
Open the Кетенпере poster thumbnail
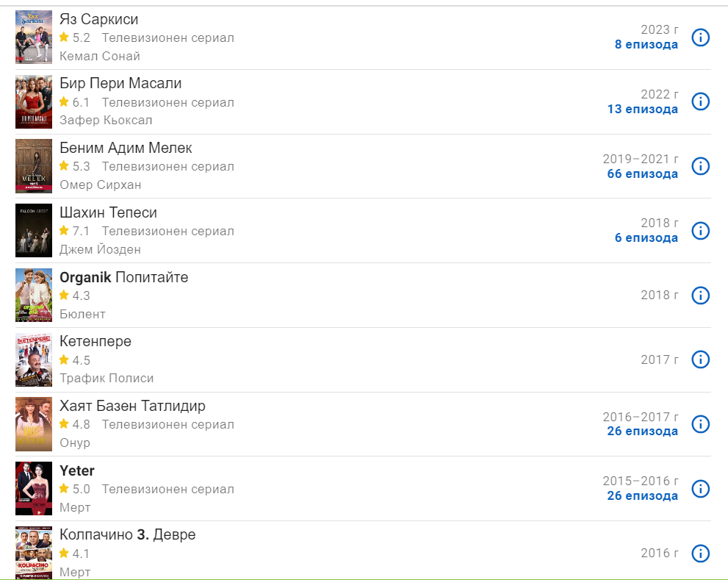34,359
